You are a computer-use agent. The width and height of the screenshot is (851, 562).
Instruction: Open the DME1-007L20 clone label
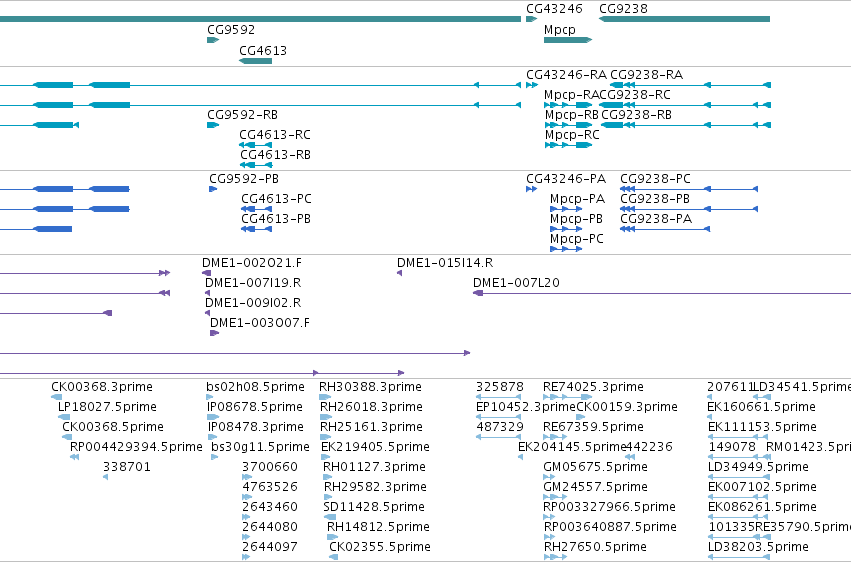click(516, 283)
